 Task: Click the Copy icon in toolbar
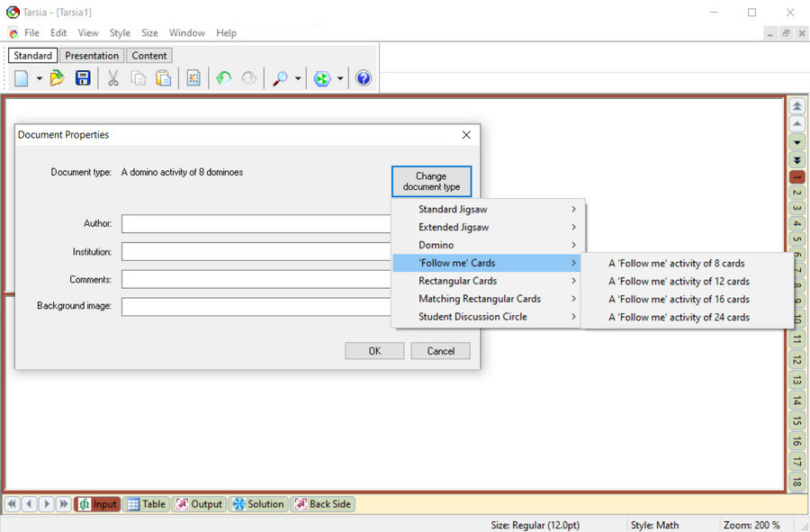click(138, 78)
